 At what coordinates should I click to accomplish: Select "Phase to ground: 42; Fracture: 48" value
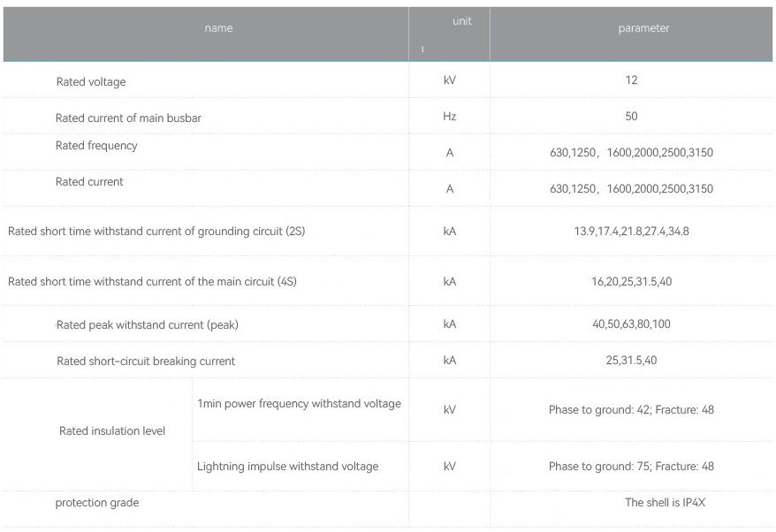(x=631, y=411)
